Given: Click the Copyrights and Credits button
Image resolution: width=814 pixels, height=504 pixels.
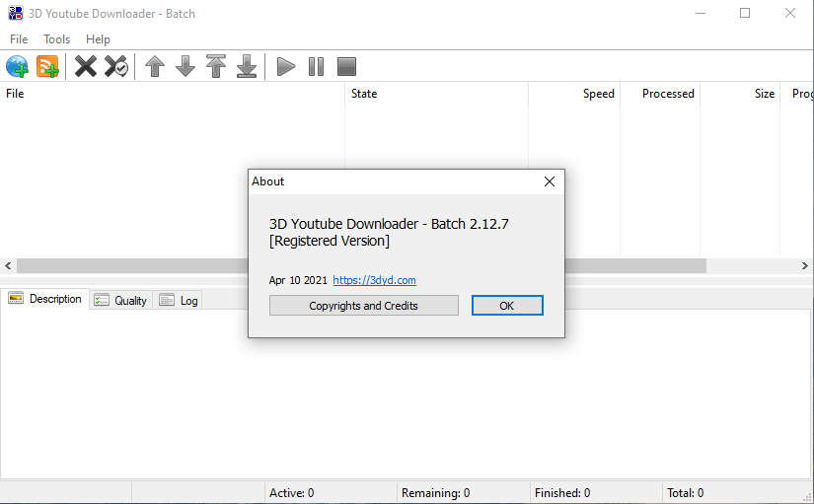Looking at the screenshot, I should tap(363, 306).
